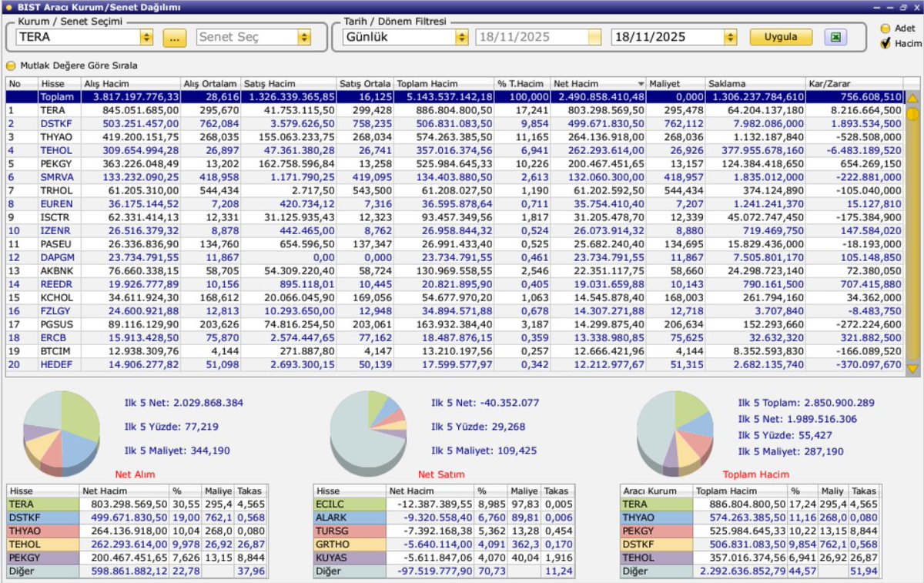Select PGSUS row in main table
Viewport: 924px width, 583px height.
[x=454, y=324]
